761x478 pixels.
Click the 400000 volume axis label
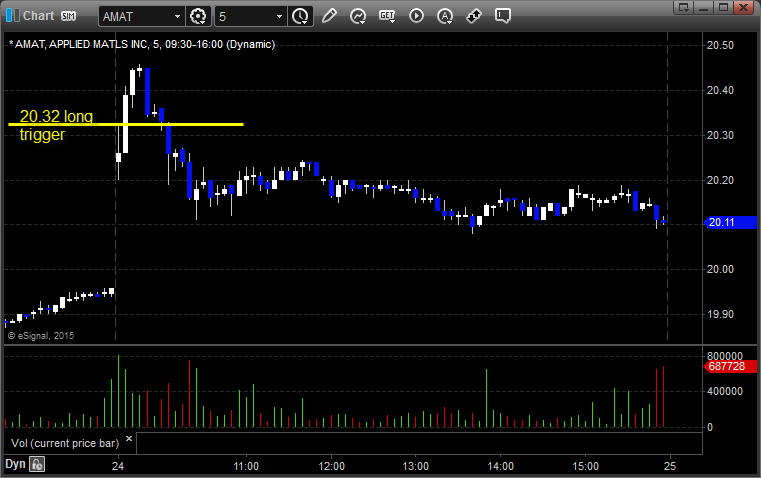pyautogui.click(x=725, y=391)
